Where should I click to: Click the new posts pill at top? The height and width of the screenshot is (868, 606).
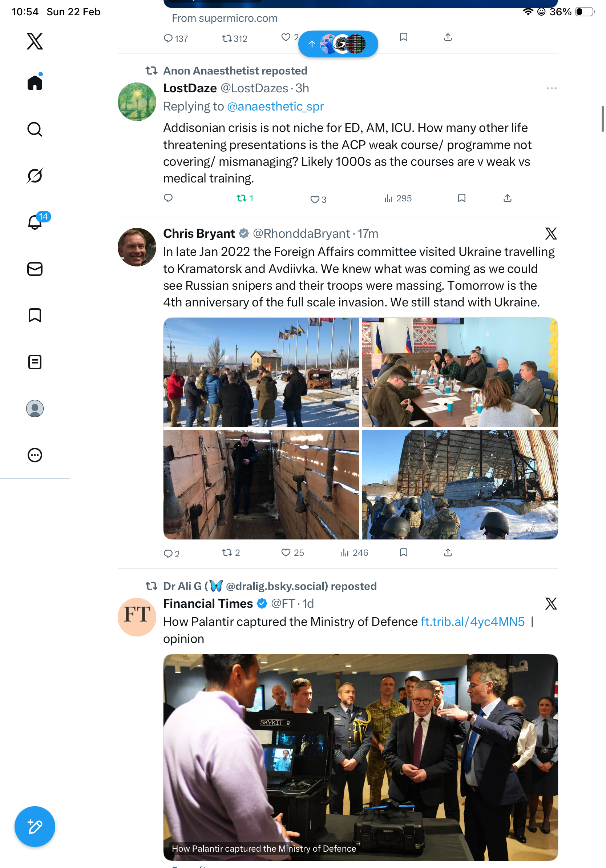[338, 44]
